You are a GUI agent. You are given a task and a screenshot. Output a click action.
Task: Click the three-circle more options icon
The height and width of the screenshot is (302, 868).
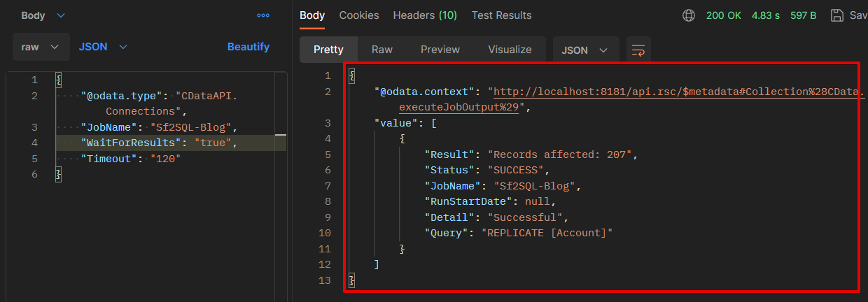click(x=263, y=15)
